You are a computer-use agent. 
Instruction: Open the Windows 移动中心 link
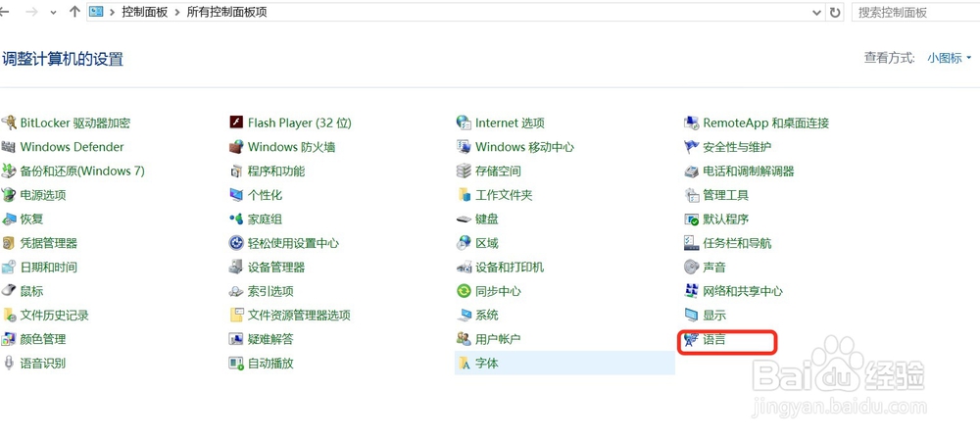pyautogui.click(x=524, y=147)
